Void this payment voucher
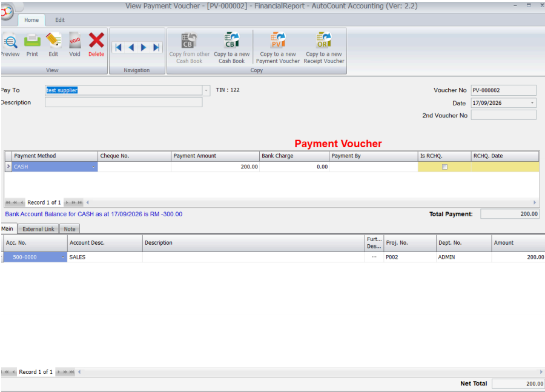 click(74, 45)
